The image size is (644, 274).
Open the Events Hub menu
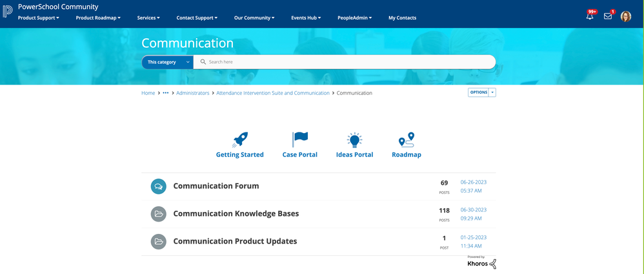click(306, 18)
